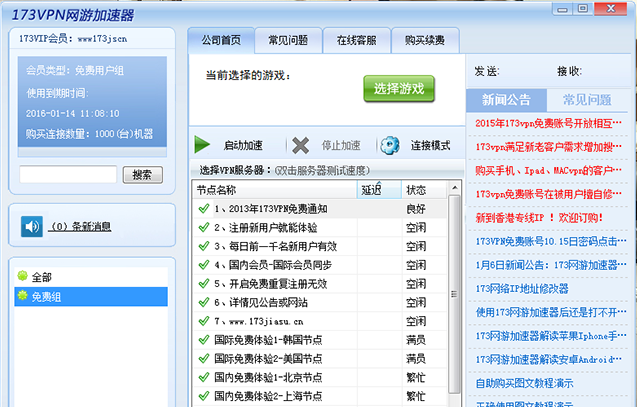Click the 173VIP会员: www173jscn account label
637x407 pixels.
[73, 39]
